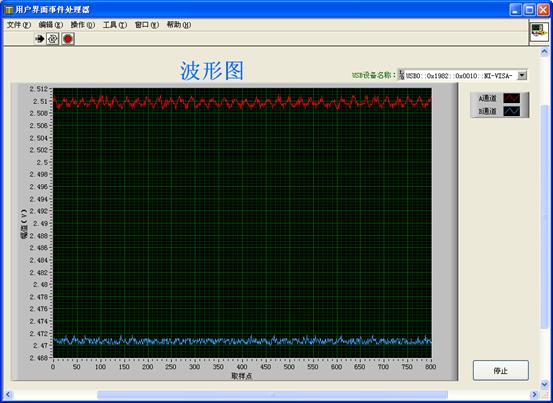Click the horizontal scrollbar right arrow
Screen dimensions: 553x403
534,395
